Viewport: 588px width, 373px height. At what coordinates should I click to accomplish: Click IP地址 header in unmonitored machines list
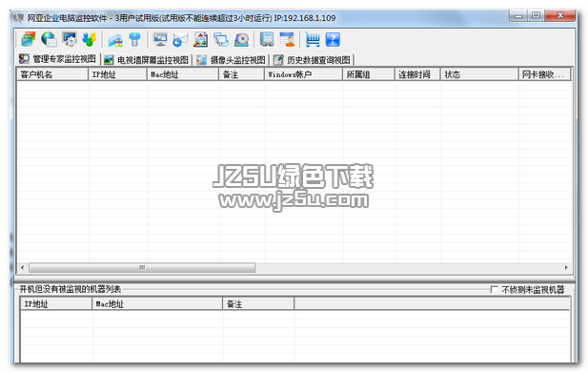(x=56, y=303)
